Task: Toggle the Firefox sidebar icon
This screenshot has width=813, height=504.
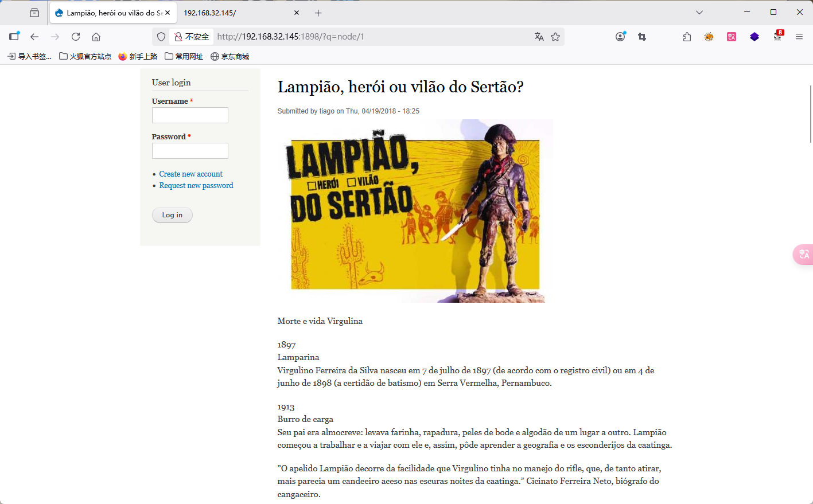Action: click(14, 37)
